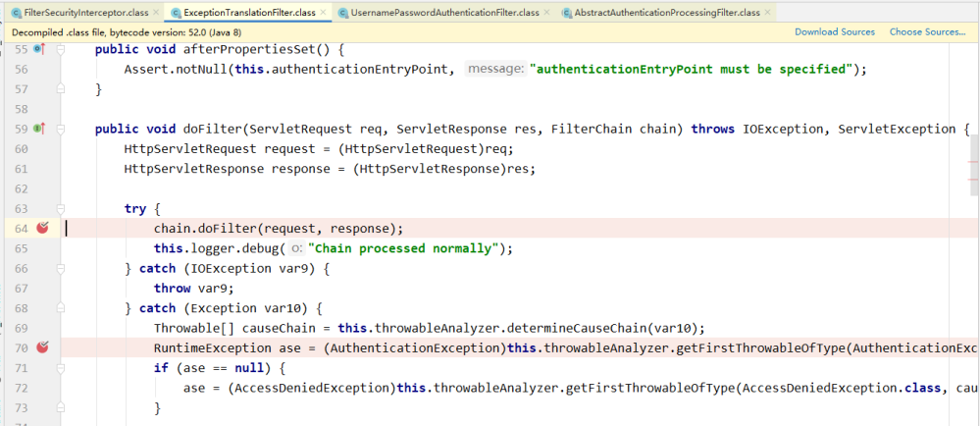
Task: Open UsernamePasswordAuthenticationFilter.class tab
Action: click(443, 12)
